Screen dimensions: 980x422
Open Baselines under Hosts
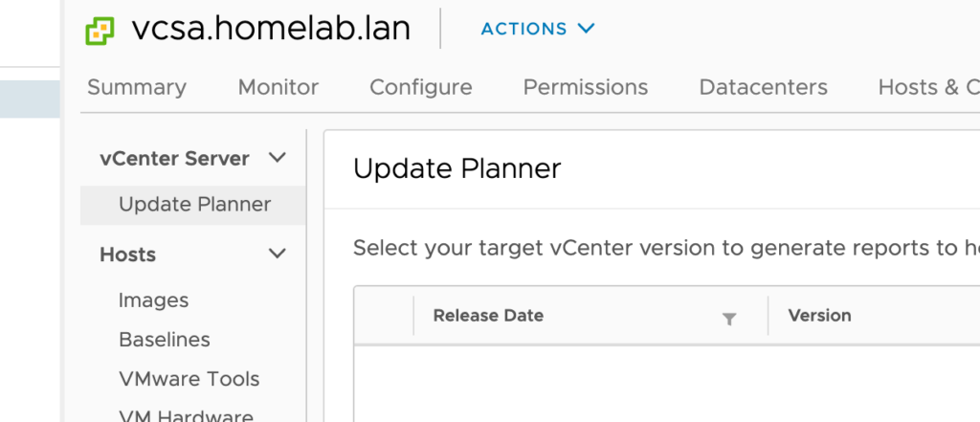[x=165, y=340]
